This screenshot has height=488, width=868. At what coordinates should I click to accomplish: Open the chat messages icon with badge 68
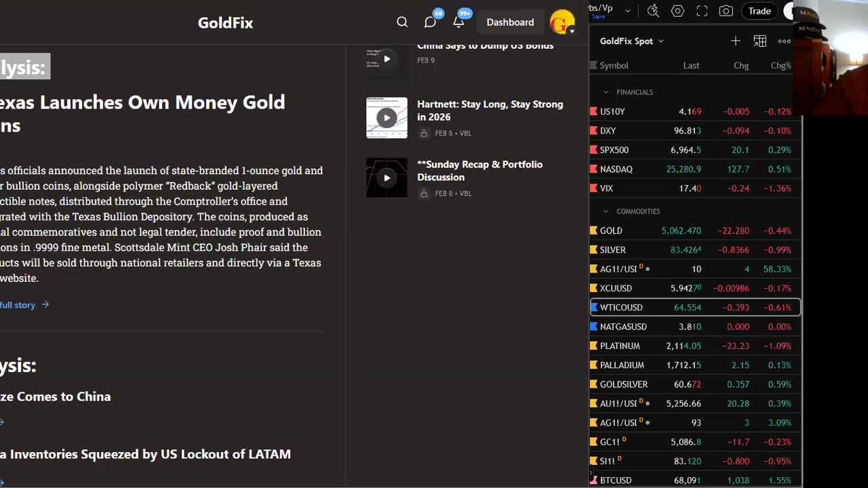431,22
